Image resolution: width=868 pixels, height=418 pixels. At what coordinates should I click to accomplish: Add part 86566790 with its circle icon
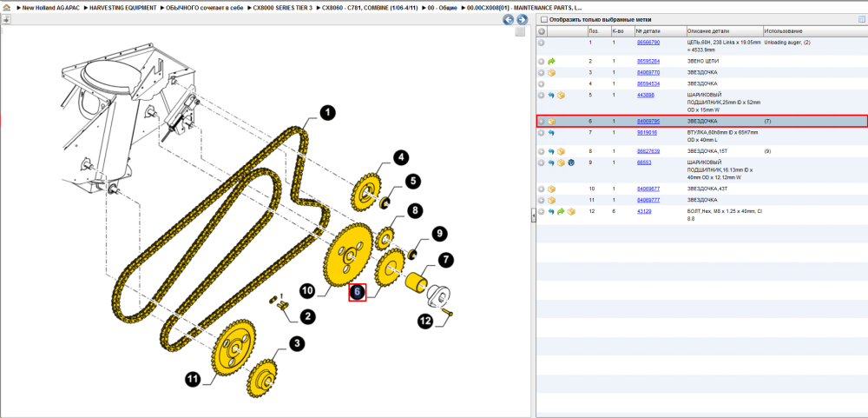tap(542, 43)
